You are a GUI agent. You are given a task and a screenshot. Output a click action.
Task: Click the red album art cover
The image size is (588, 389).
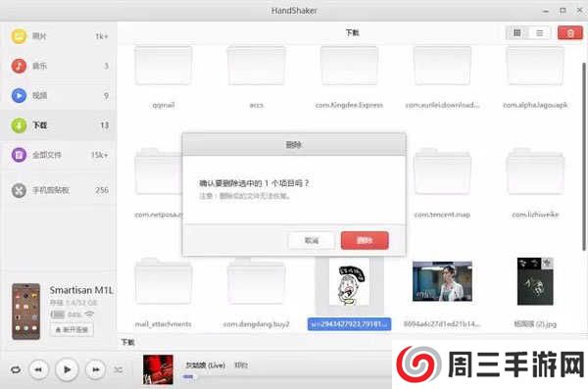[158, 369]
